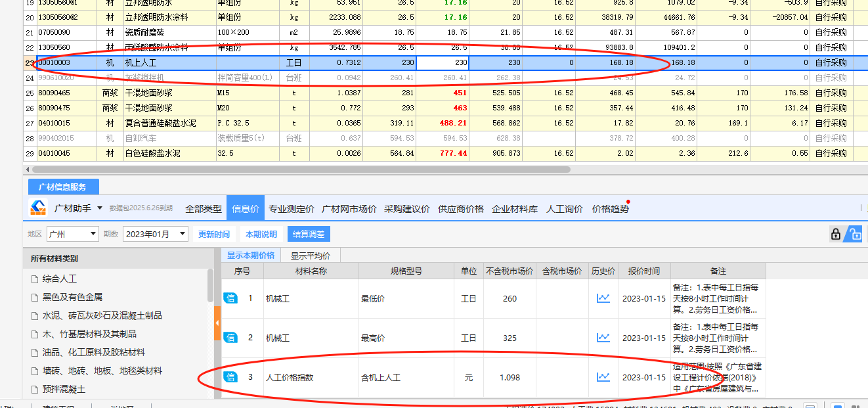Open the 价格趋势 tab
The height and width of the screenshot is (408, 868).
pyautogui.click(x=610, y=209)
